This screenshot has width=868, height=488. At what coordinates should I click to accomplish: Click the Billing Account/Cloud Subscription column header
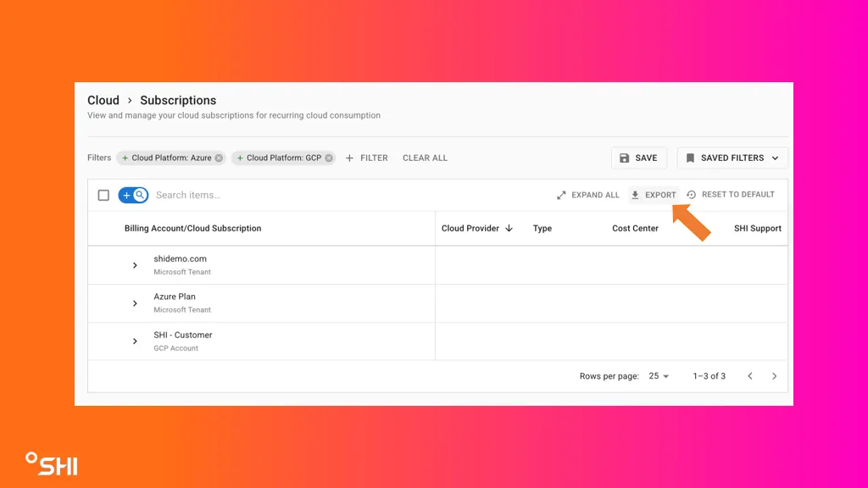pos(192,229)
